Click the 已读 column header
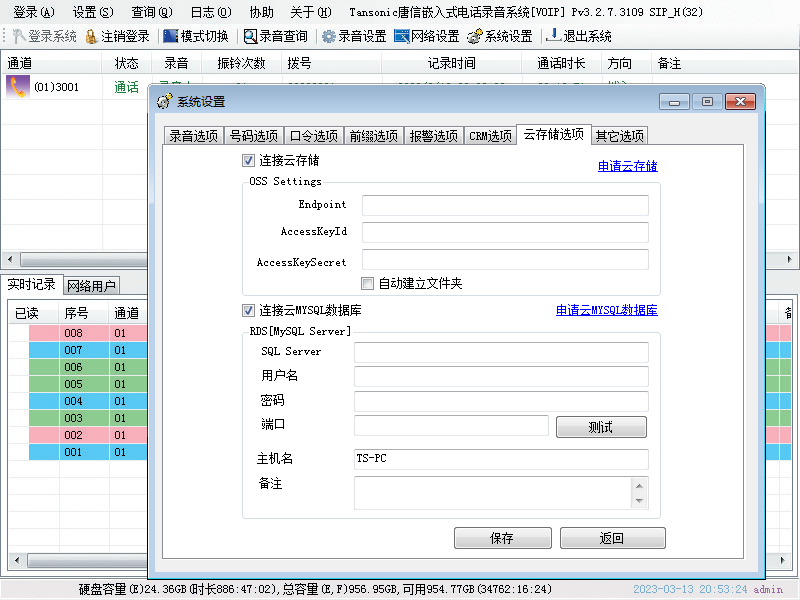This screenshot has width=800, height=600. (x=34, y=313)
